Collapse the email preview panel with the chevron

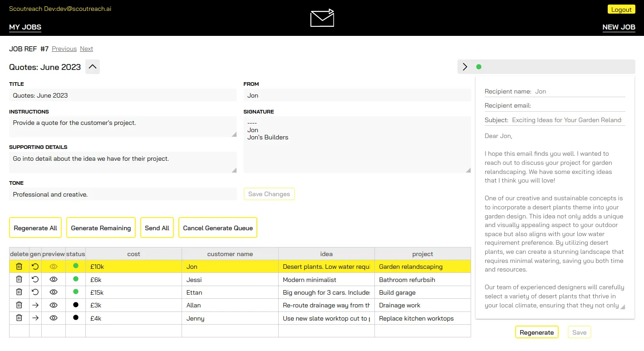click(465, 66)
